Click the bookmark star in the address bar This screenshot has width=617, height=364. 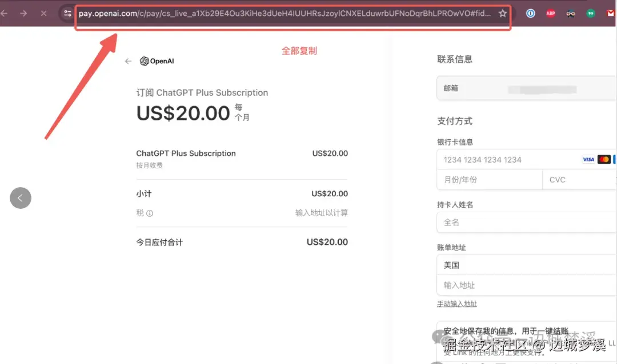pos(501,13)
